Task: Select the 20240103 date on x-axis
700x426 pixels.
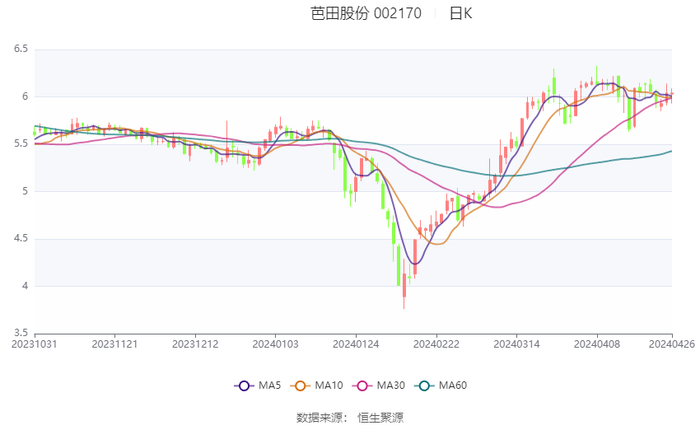Action: tap(275, 345)
